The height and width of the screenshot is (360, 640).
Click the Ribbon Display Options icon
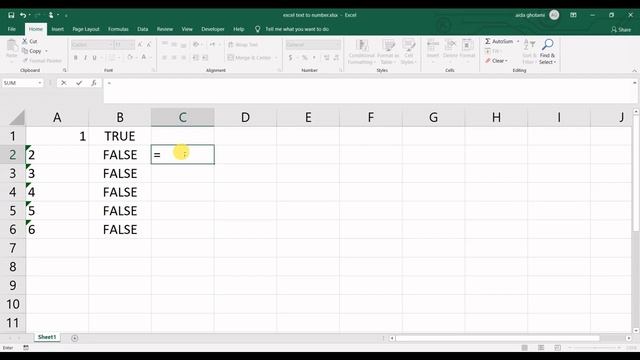tap(573, 15)
